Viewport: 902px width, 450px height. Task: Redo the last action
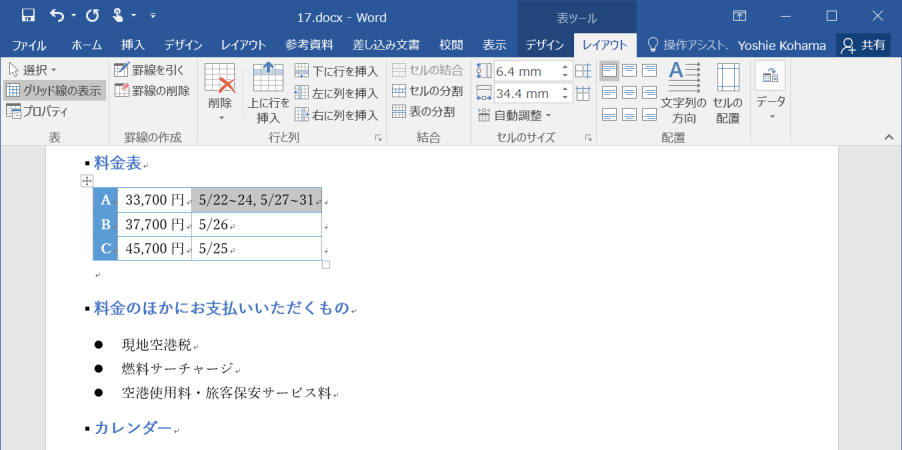(x=92, y=16)
